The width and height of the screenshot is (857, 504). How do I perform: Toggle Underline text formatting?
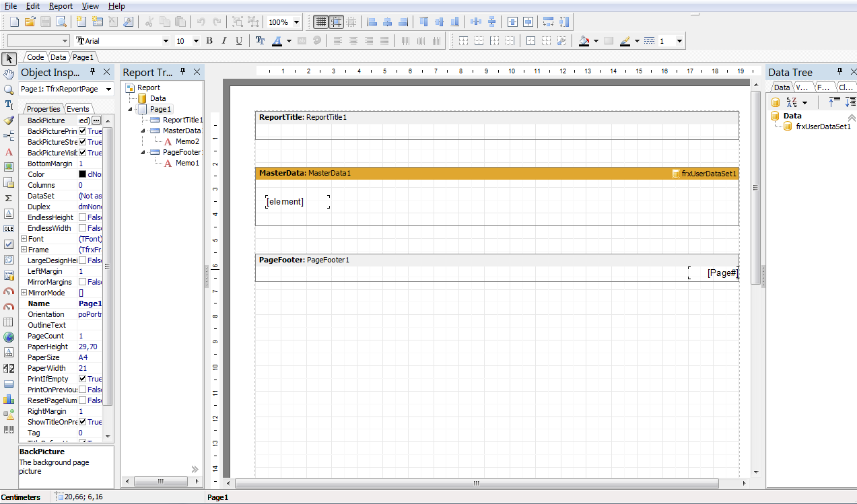point(239,41)
